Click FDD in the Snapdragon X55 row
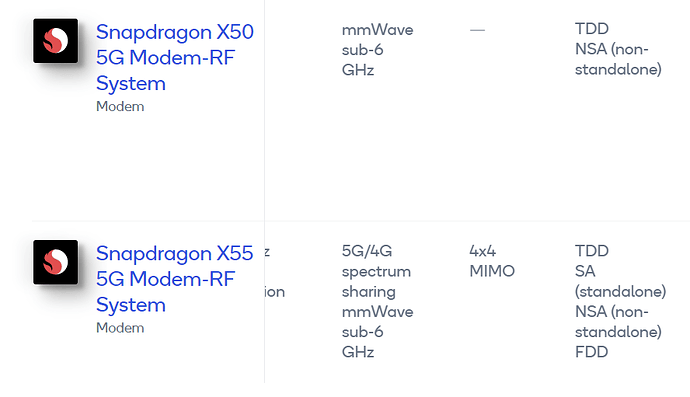Screen dimensions: 690x397 coord(591,352)
